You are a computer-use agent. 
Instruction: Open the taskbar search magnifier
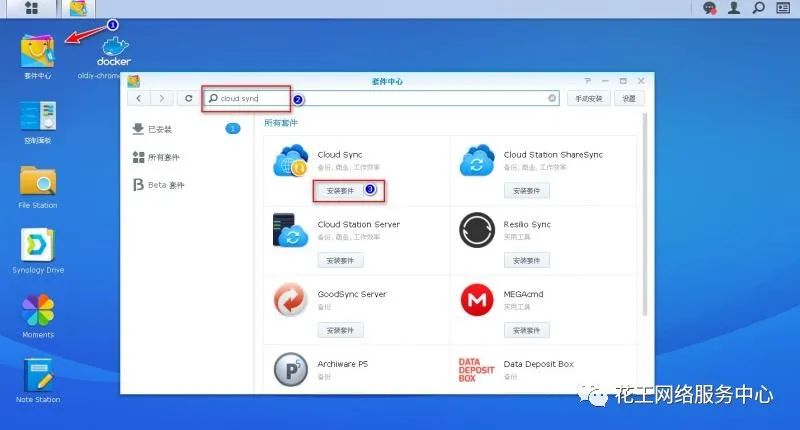point(759,8)
